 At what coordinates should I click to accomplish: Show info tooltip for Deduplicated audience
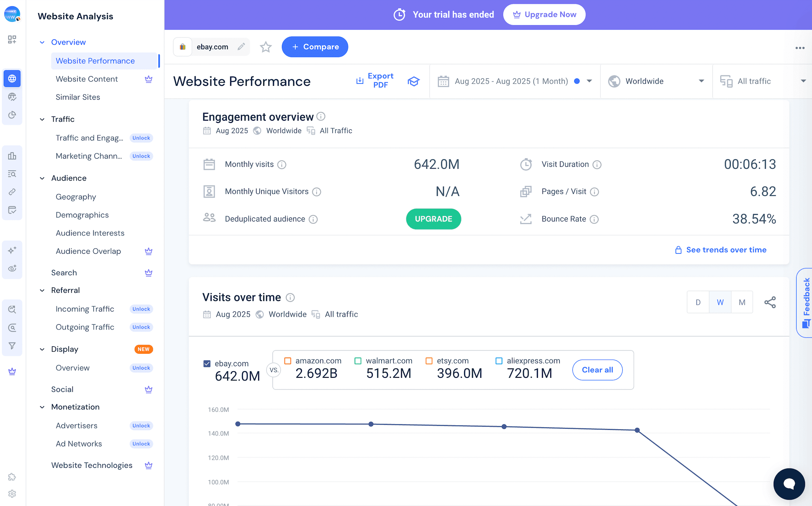coord(313,219)
